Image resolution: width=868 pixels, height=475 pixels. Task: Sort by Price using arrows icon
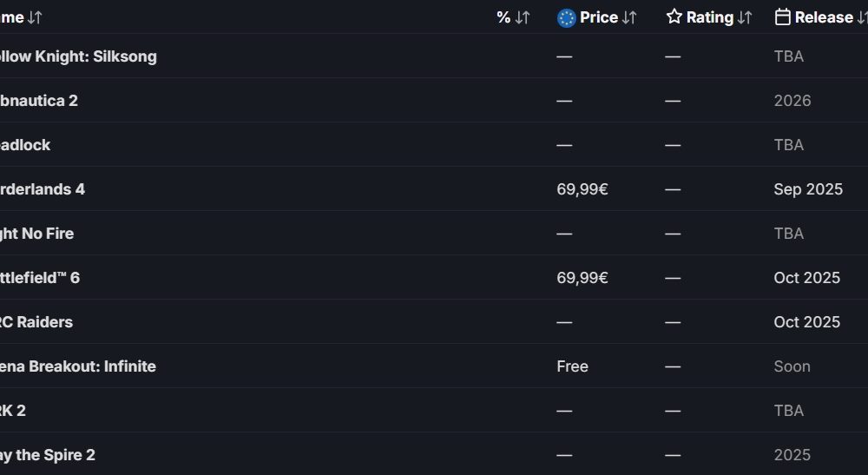tap(628, 17)
